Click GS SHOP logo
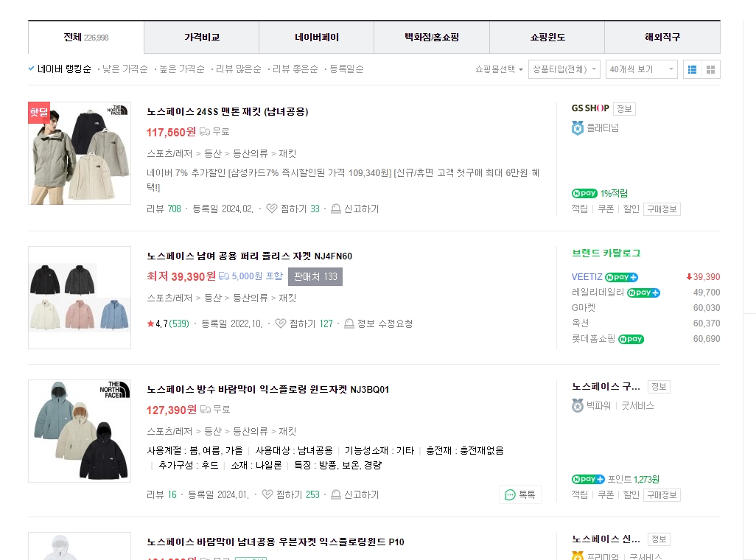The width and height of the screenshot is (756, 560). coord(590,108)
